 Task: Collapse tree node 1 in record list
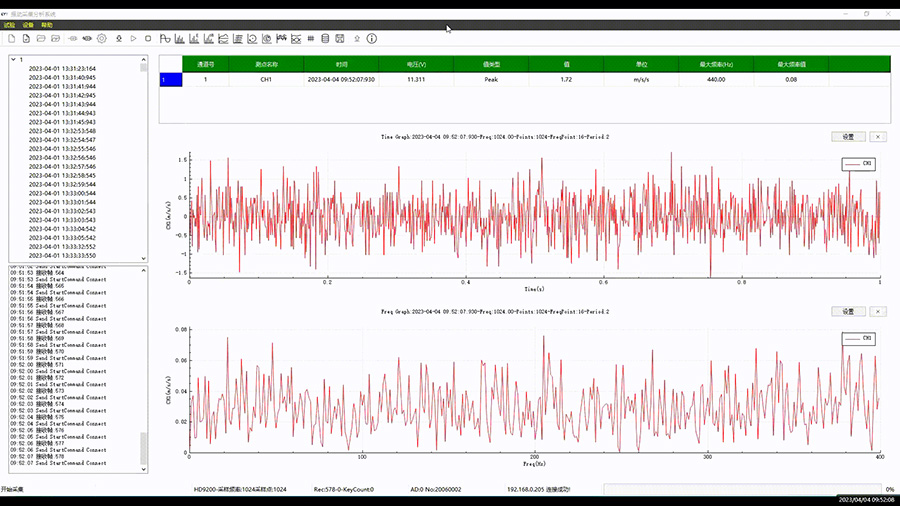pyautogui.click(x=11, y=59)
